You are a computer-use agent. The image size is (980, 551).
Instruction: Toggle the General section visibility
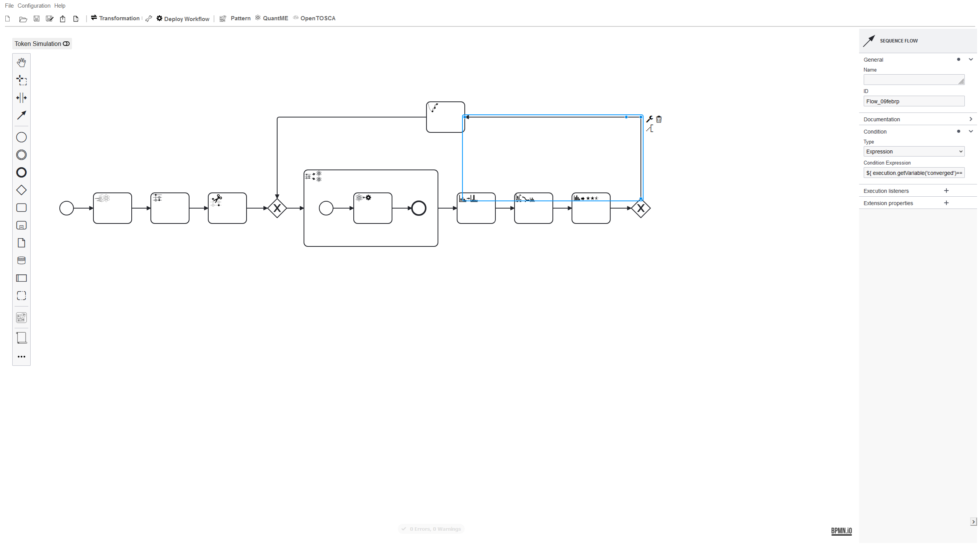[x=971, y=59]
